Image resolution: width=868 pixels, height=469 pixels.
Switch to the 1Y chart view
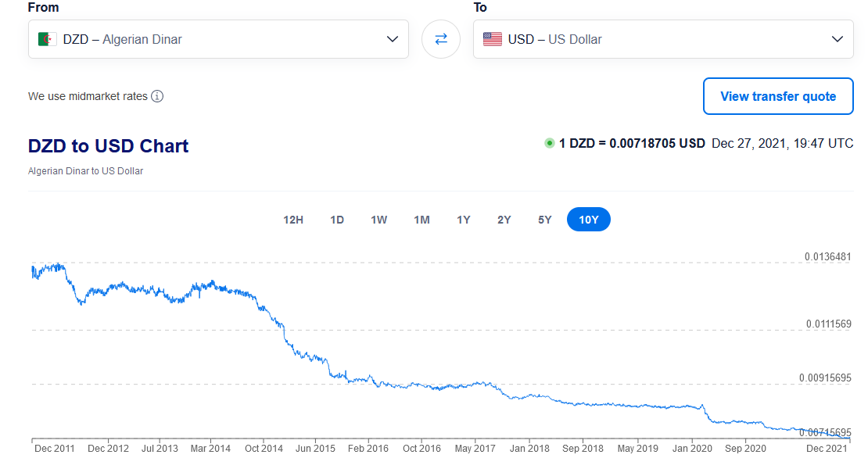point(464,220)
